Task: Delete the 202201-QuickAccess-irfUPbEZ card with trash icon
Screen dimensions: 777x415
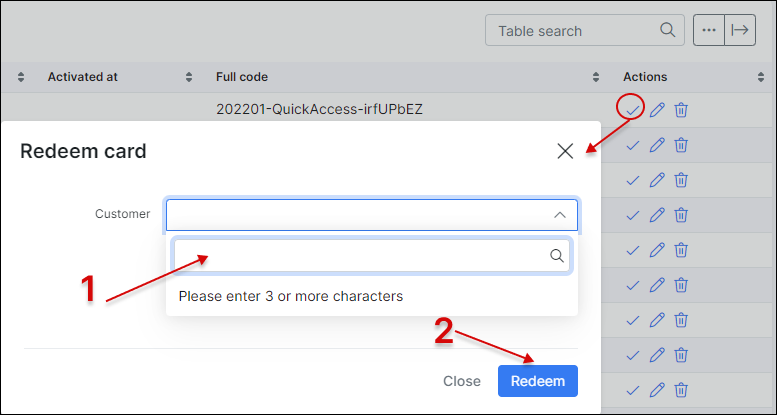Action: click(x=681, y=110)
